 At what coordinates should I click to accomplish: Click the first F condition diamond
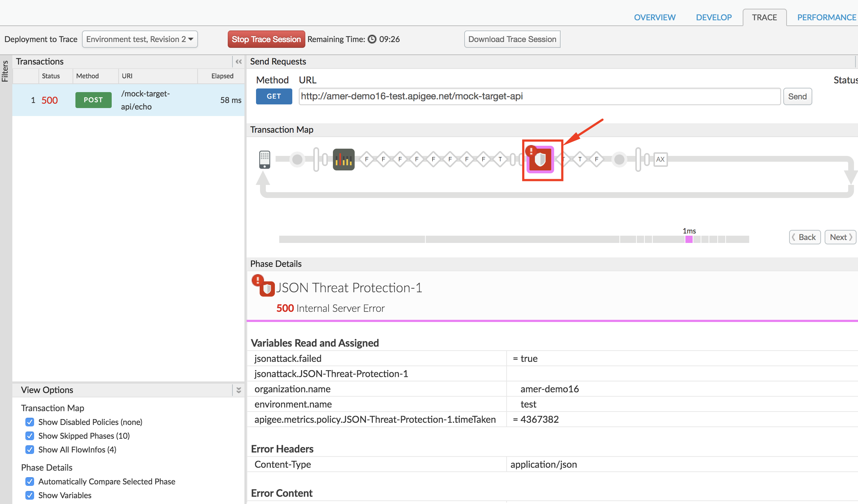pos(367,160)
